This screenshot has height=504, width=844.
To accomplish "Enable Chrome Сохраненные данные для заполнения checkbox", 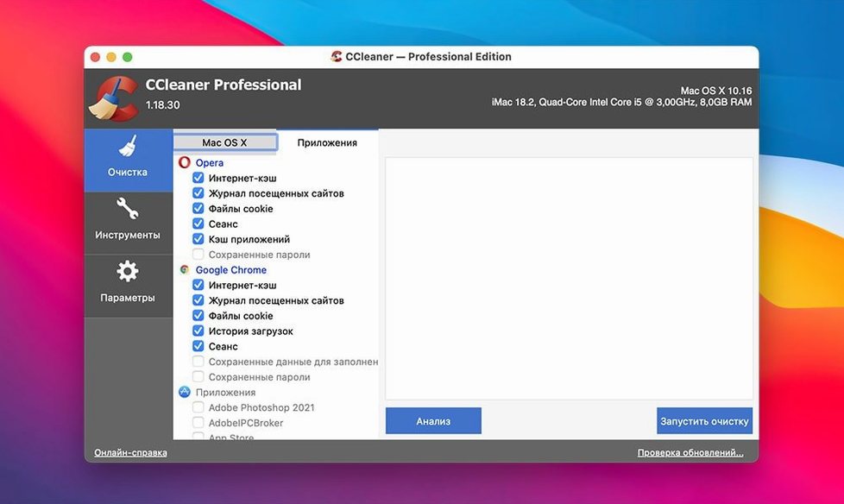I will tap(198, 362).
